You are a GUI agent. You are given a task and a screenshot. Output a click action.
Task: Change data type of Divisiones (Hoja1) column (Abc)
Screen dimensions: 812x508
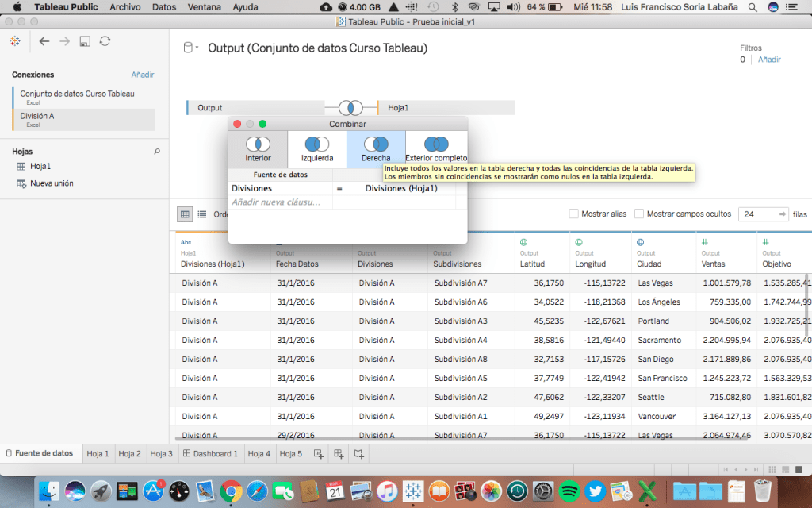point(186,242)
